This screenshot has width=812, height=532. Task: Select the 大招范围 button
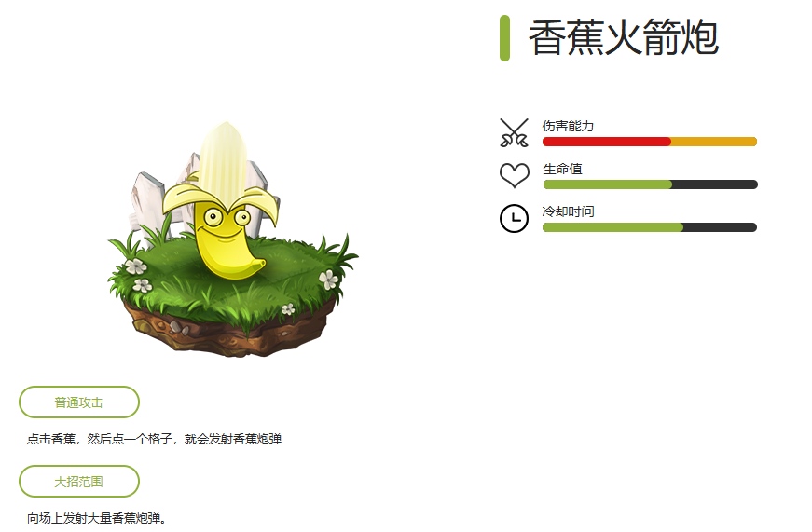click(79, 482)
